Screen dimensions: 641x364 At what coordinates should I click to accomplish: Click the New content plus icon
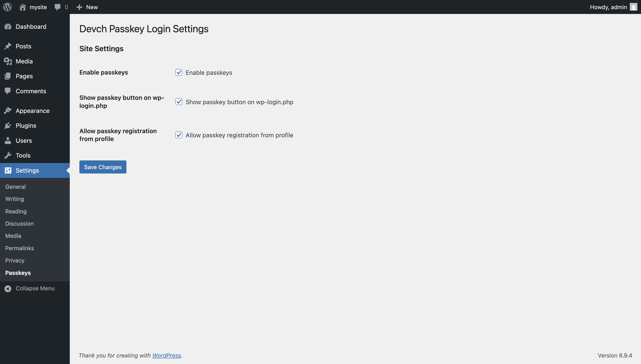coord(79,7)
